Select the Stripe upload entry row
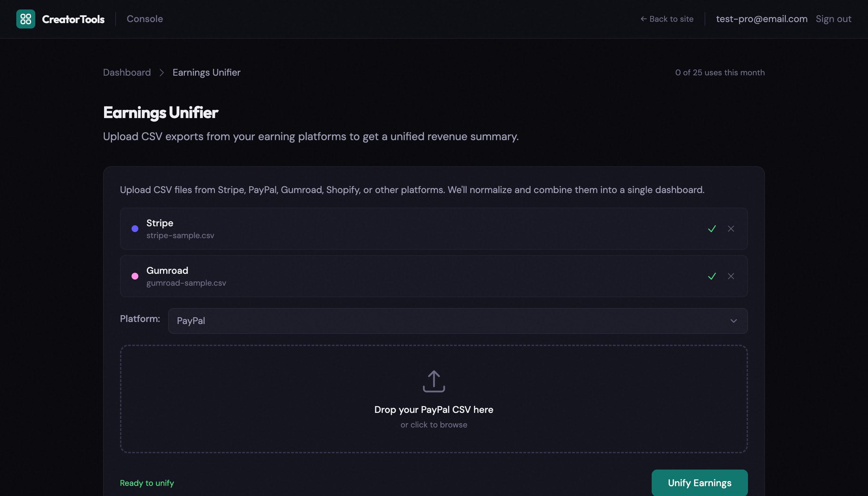 click(x=340, y=229)
